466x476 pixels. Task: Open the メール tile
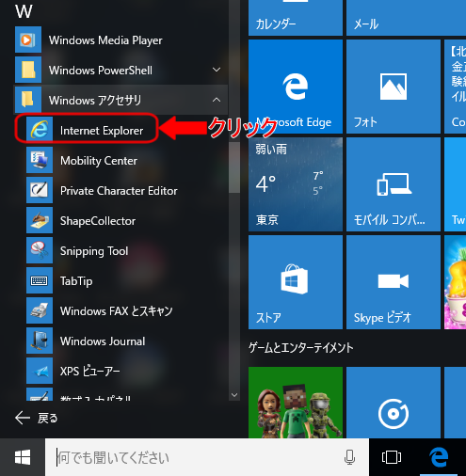[406, 18]
